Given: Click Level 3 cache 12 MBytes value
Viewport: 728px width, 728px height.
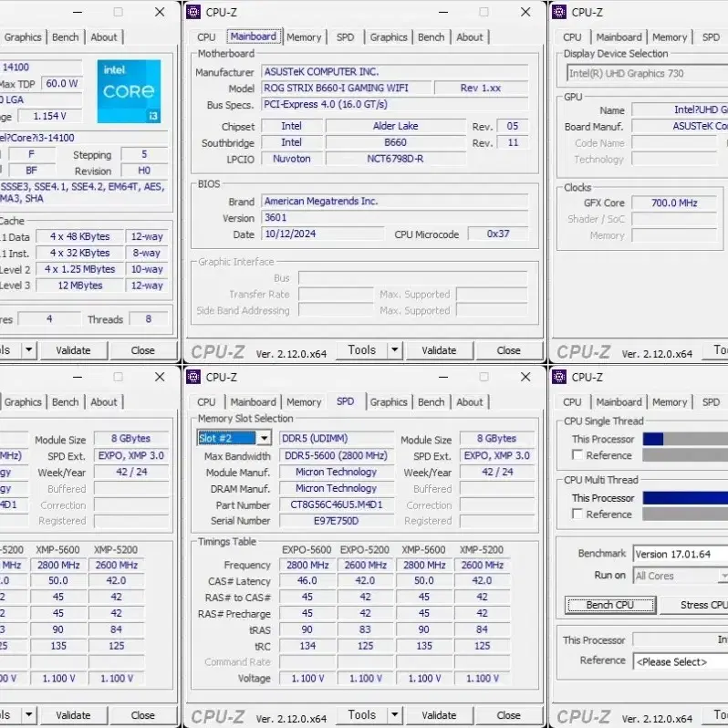Looking at the screenshot, I should point(80,286).
